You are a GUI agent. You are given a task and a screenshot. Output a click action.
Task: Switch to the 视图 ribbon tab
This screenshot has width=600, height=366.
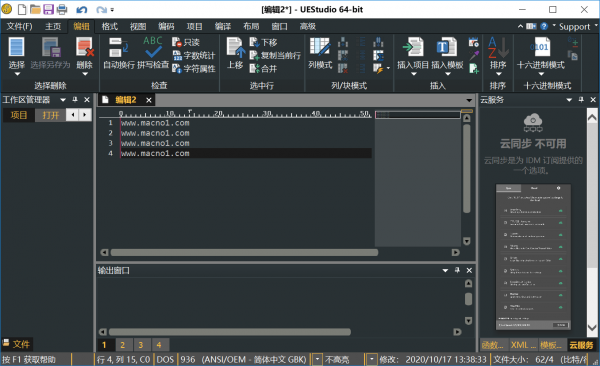pos(138,26)
